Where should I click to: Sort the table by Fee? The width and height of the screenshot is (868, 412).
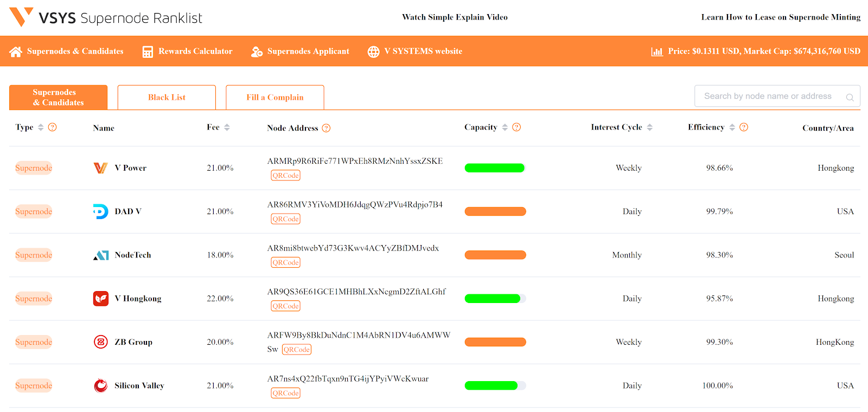click(227, 127)
